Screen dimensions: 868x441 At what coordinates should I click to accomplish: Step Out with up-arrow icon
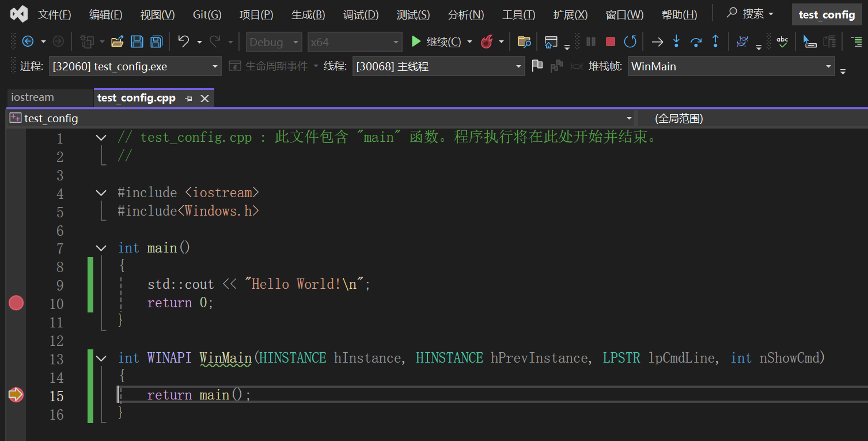click(x=715, y=41)
